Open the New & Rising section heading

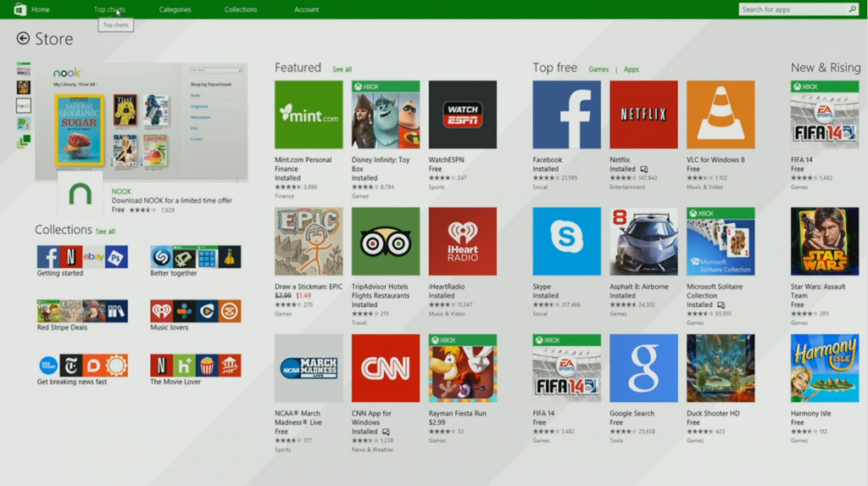click(826, 68)
